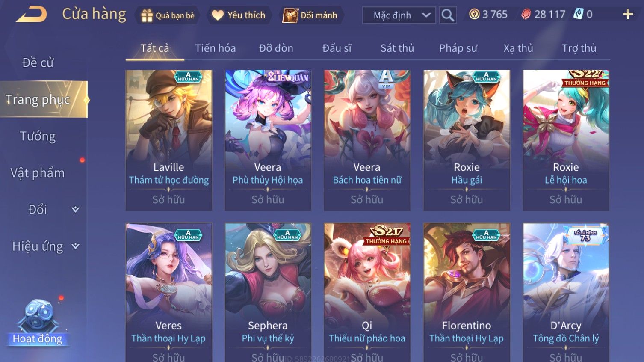
Task: Select the Tiến hóa category tab
Action: pos(216,48)
